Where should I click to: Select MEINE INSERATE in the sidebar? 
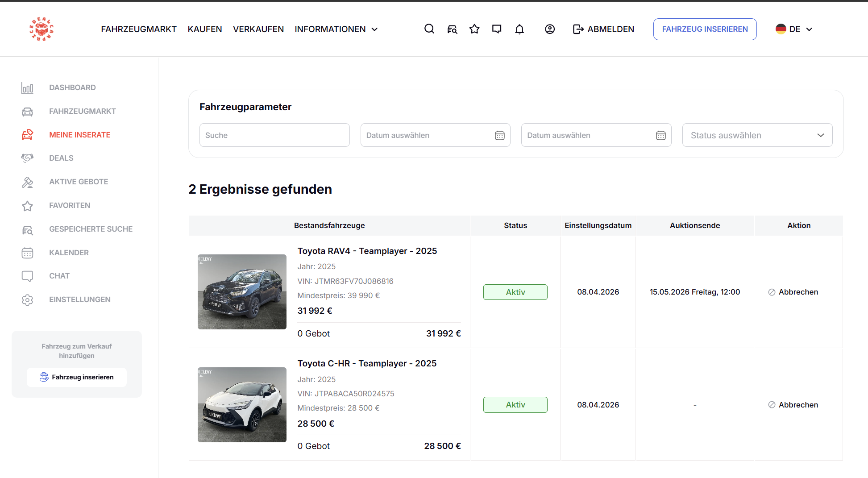point(80,135)
